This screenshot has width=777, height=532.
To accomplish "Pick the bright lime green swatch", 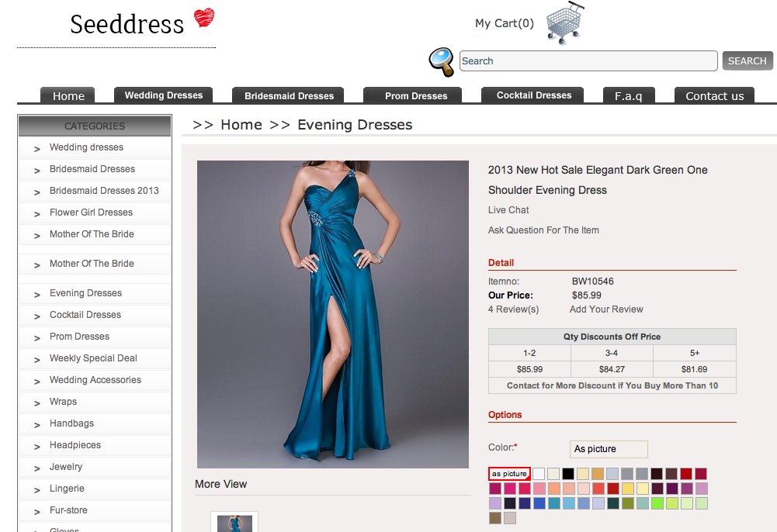I will pos(657,503).
